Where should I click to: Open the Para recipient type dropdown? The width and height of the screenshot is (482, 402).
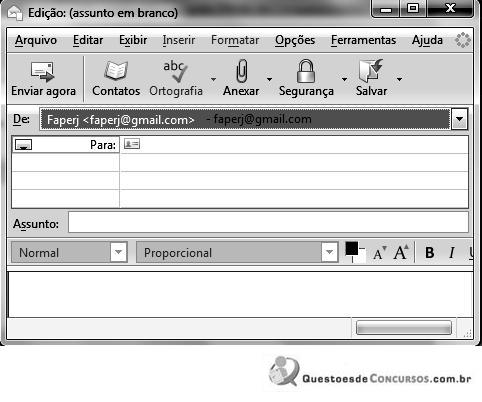pyautogui.click(x=24, y=145)
